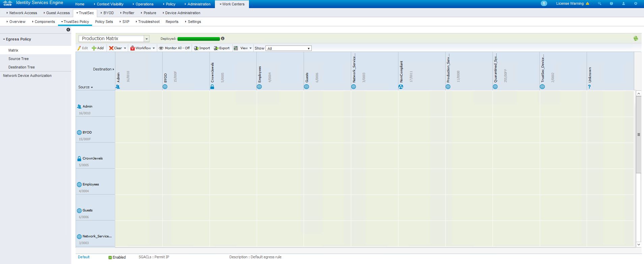
Task: Click the License Warning triangle icon
Action: (x=588, y=4)
